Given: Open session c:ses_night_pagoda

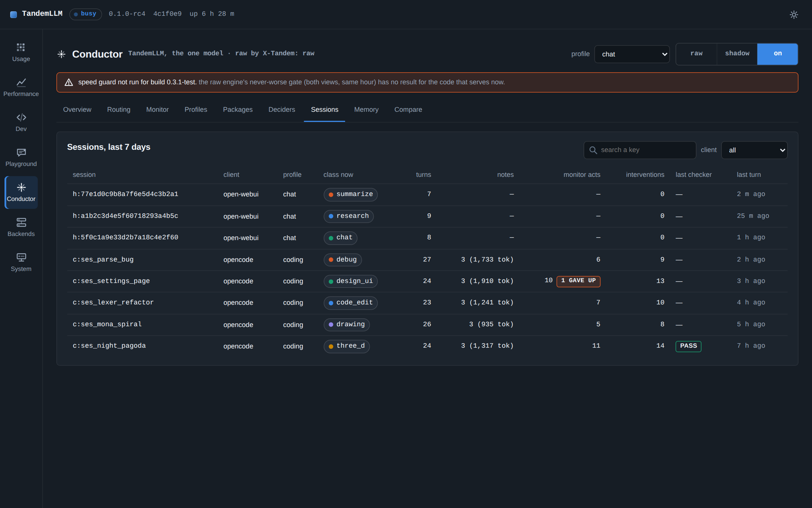Looking at the screenshot, I should 109,346.
